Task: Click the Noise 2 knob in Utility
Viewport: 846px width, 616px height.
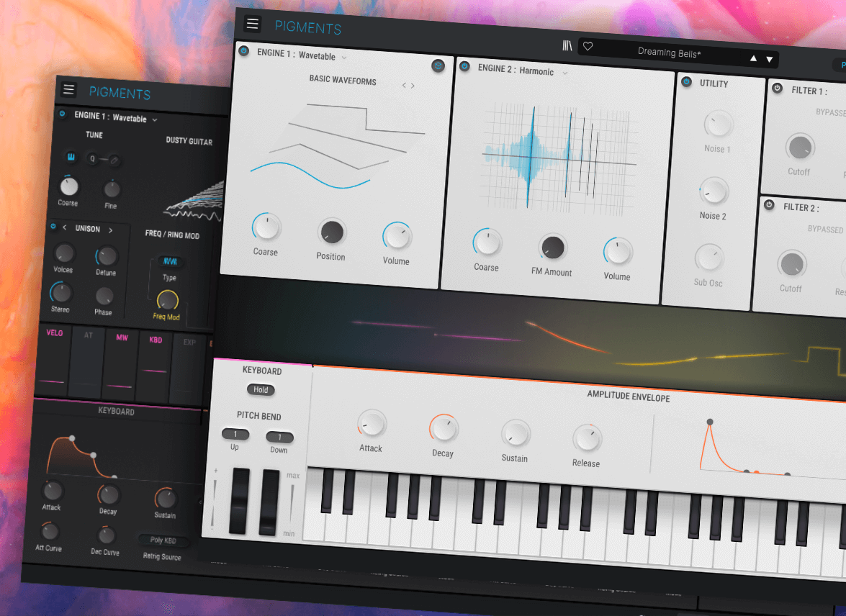Action: point(714,191)
